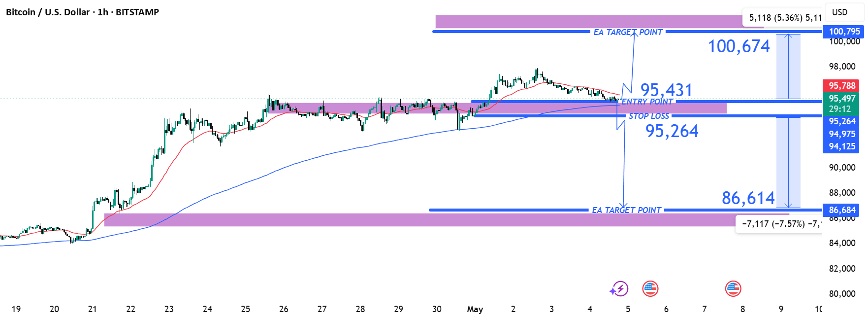This screenshot has height=319, width=868.
Task: Open the US flag event near May 5
Action: coord(650,289)
